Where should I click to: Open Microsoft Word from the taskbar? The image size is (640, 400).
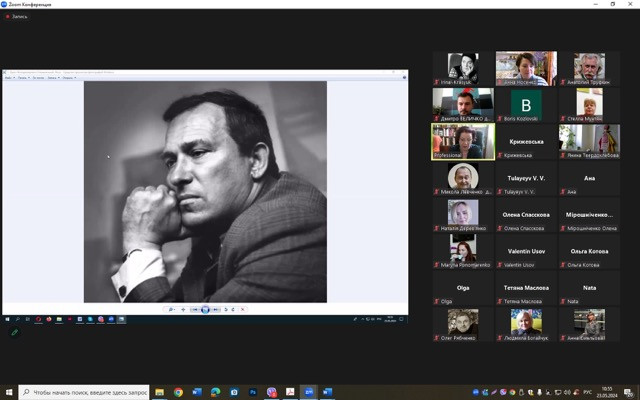(197, 392)
